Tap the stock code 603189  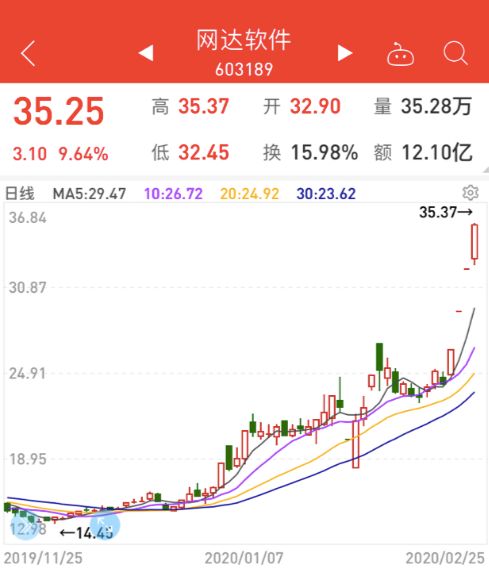coord(244,69)
